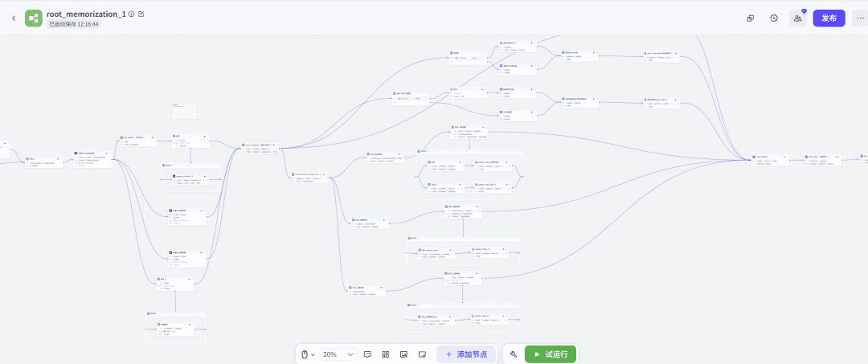Open the collaborators icon in the header

click(797, 18)
